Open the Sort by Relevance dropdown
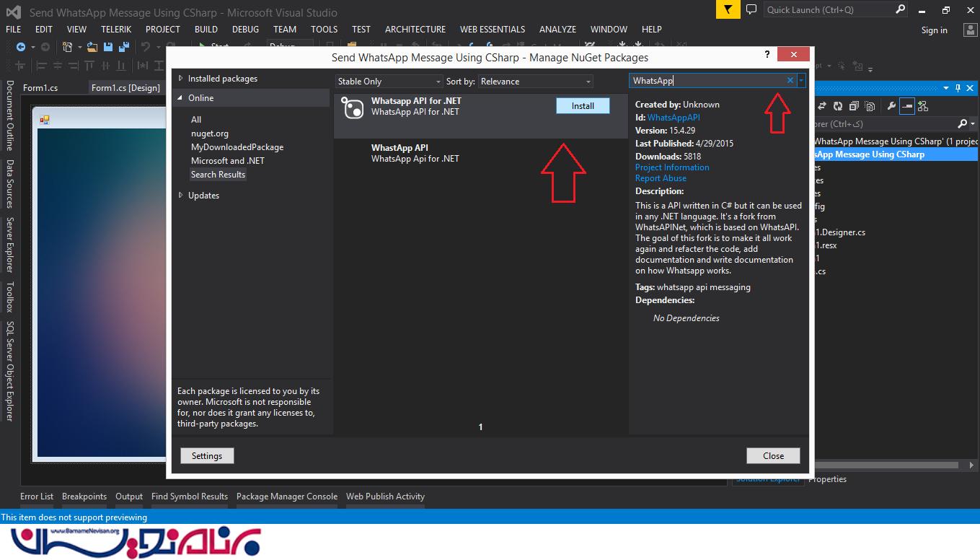The height and width of the screenshot is (560, 980). pyautogui.click(x=535, y=82)
